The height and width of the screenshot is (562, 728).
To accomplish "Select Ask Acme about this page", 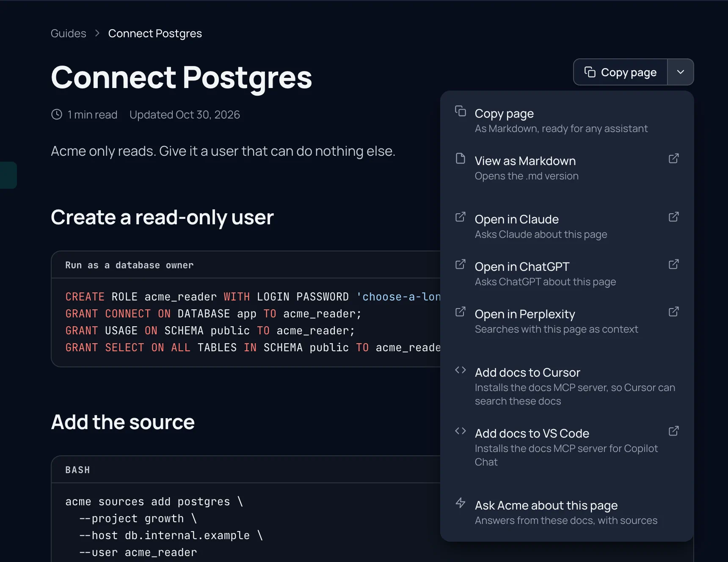I will point(567,512).
